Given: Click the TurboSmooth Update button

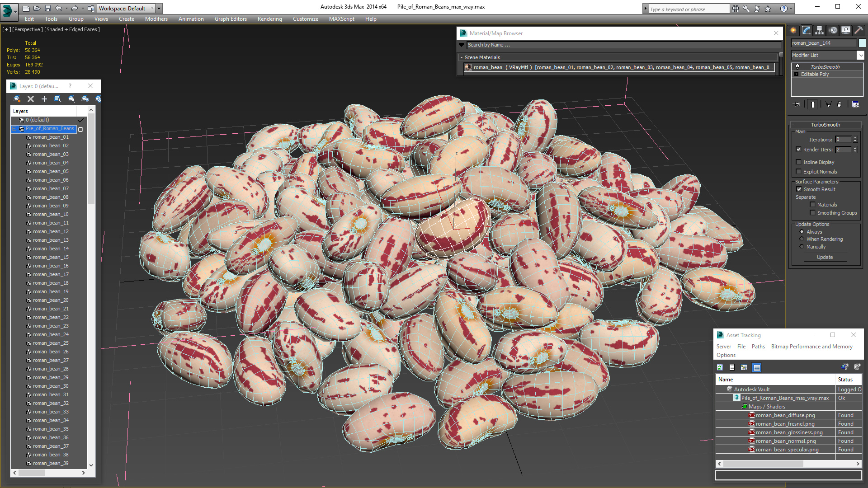Looking at the screenshot, I should (825, 257).
